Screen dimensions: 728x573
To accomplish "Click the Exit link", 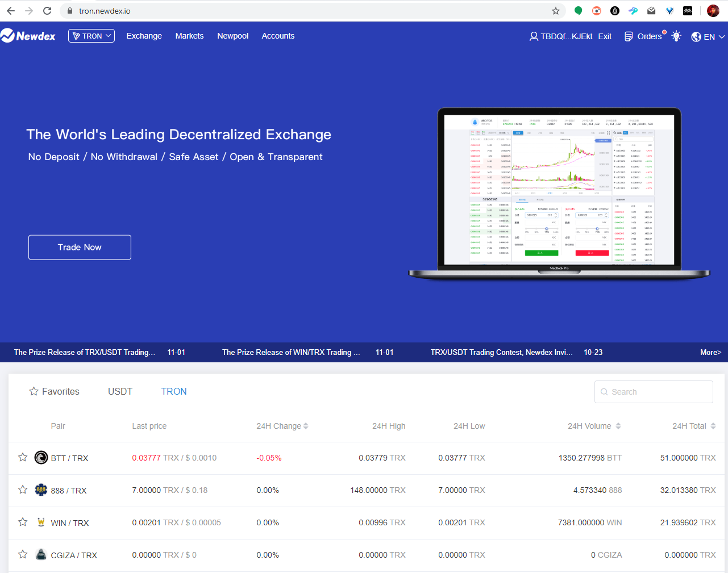I will point(605,36).
